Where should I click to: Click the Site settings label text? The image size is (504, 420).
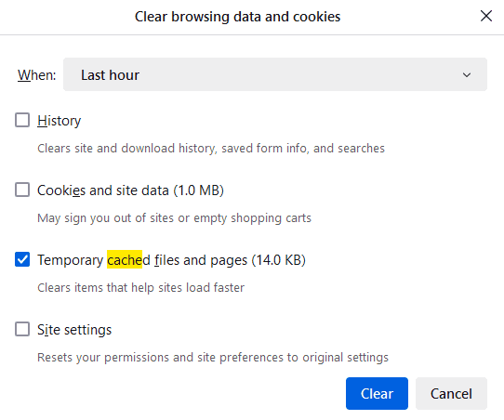[x=74, y=330]
